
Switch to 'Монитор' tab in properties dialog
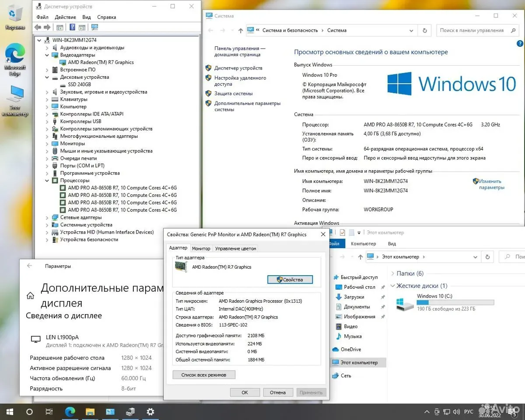[201, 248]
